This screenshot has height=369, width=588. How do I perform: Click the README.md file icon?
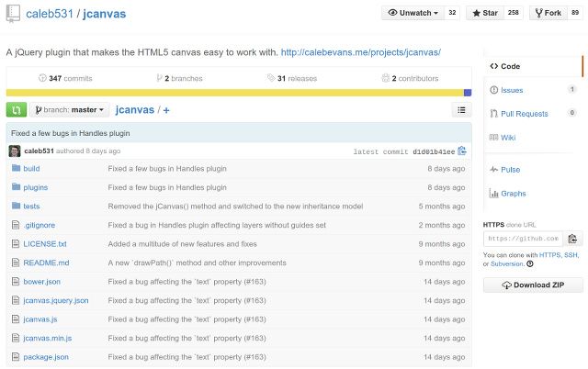pos(16,263)
